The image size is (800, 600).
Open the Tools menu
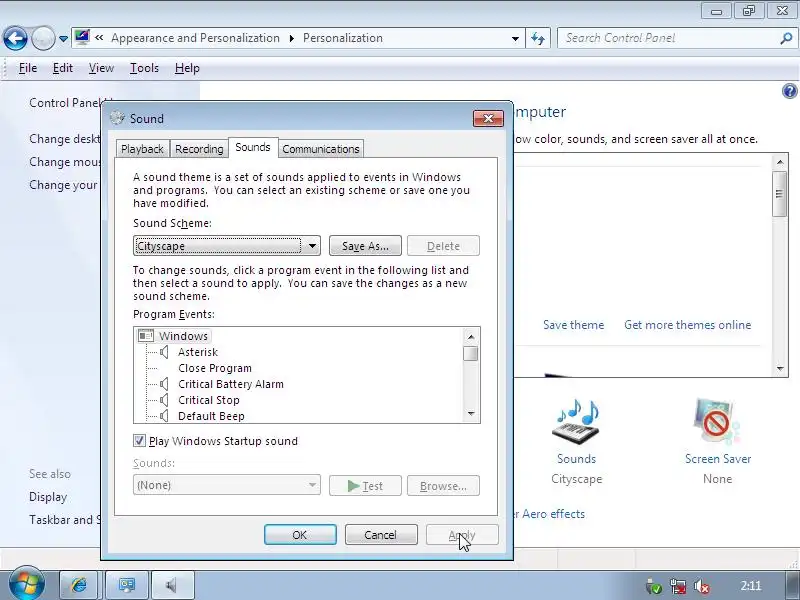pyautogui.click(x=144, y=68)
